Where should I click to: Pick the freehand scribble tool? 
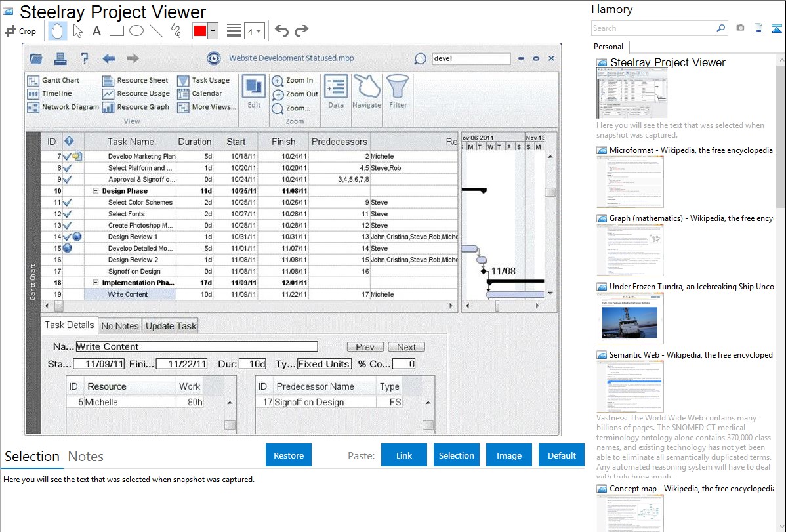[x=175, y=31]
